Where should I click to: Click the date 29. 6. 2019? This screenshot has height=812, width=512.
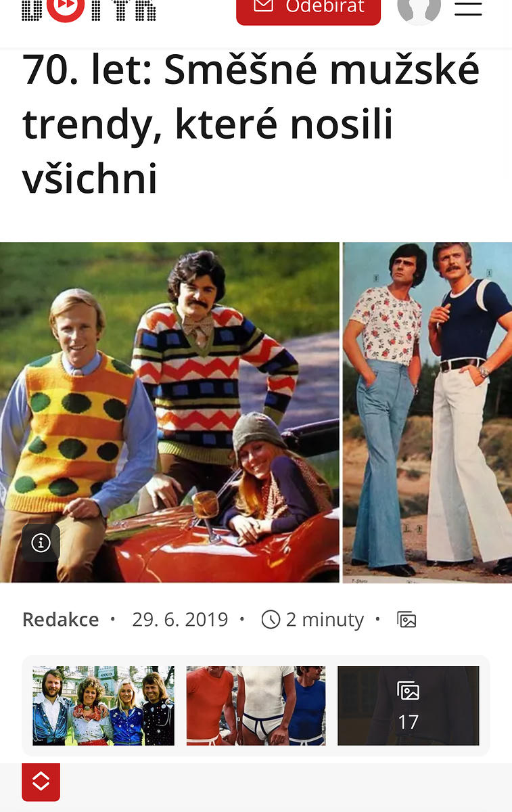[x=180, y=619]
